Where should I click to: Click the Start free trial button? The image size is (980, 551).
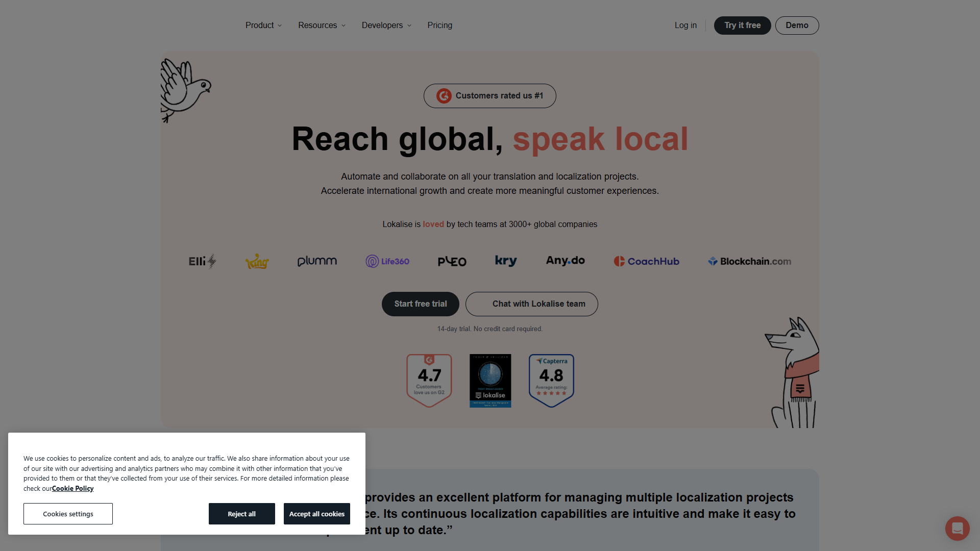421,304
